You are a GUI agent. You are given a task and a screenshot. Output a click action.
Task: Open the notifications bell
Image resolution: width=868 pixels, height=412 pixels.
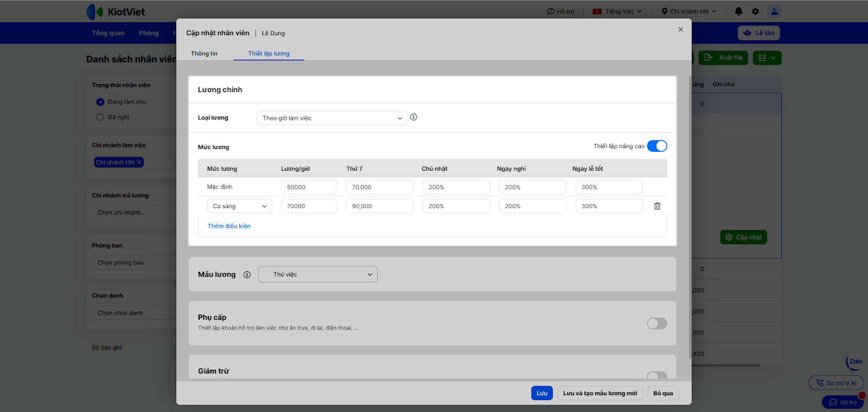(x=738, y=11)
